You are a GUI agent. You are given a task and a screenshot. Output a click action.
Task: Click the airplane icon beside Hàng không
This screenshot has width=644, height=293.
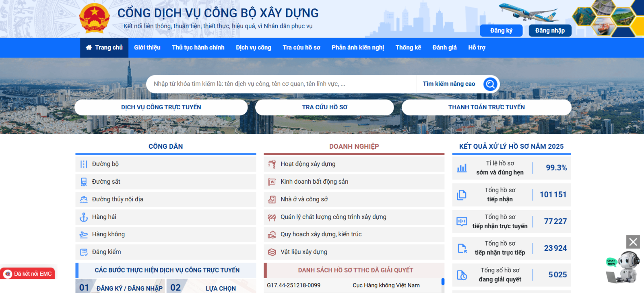pos(84,235)
